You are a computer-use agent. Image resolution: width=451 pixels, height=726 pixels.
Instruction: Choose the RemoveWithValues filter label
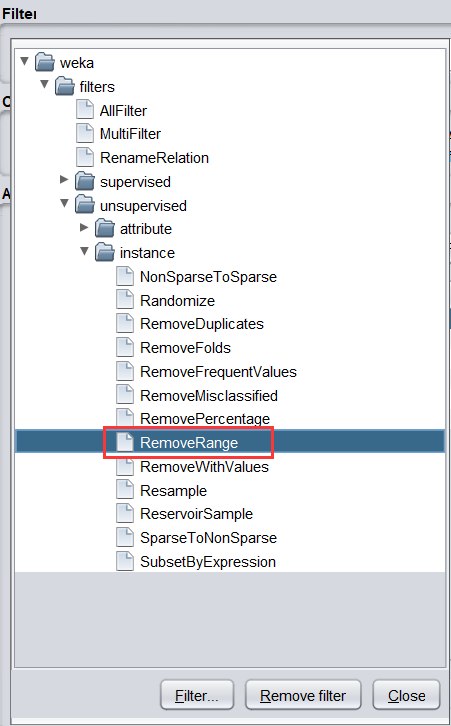coord(204,467)
